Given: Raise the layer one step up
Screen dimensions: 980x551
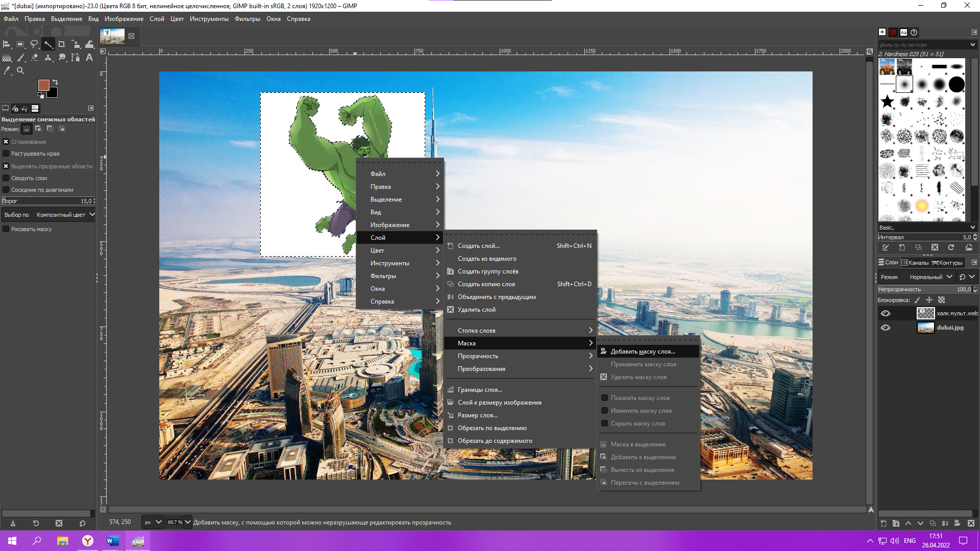Looking at the screenshot, I should [x=908, y=523].
